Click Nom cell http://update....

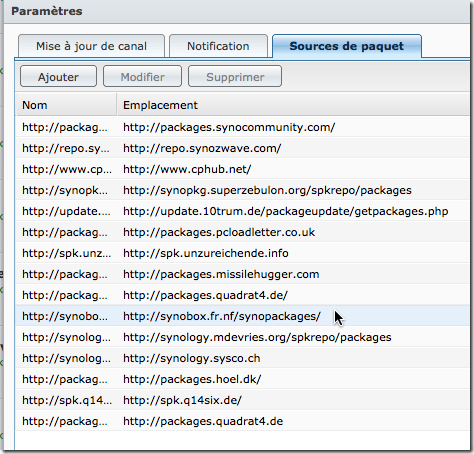tap(66, 211)
